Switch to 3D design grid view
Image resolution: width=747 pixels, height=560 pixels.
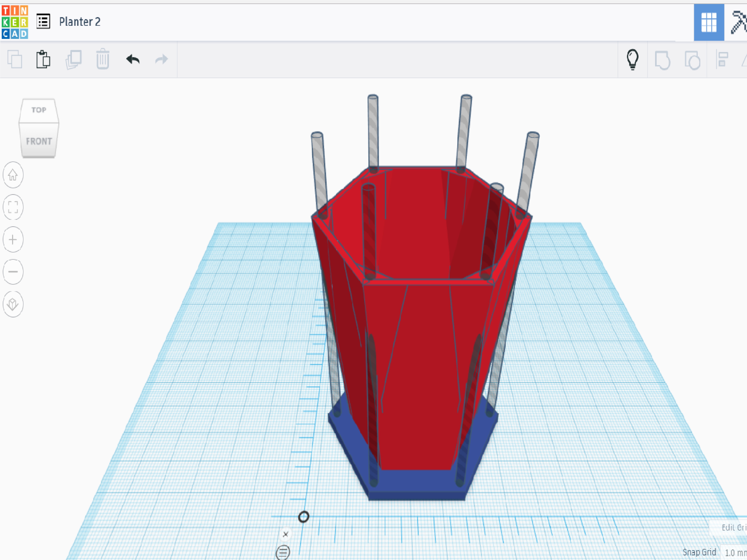[x=709, y=22]
